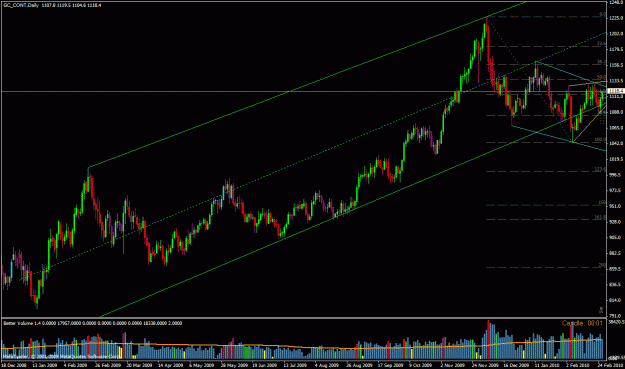Click the 996.5 price axis label
625x369 pixels.
tap(616, 175)
